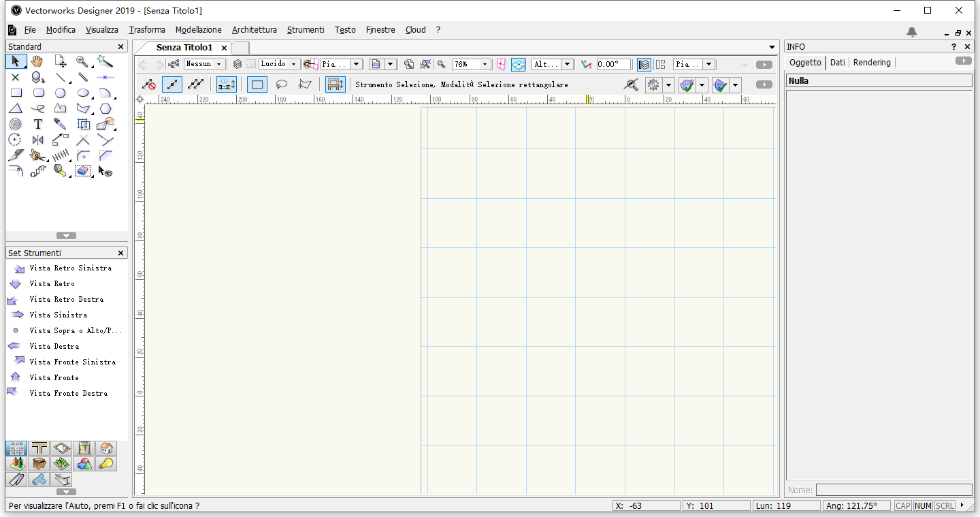Close the Senza Titolo1 document tab
This screenshot has height=517, width=980.
[224, 48]
